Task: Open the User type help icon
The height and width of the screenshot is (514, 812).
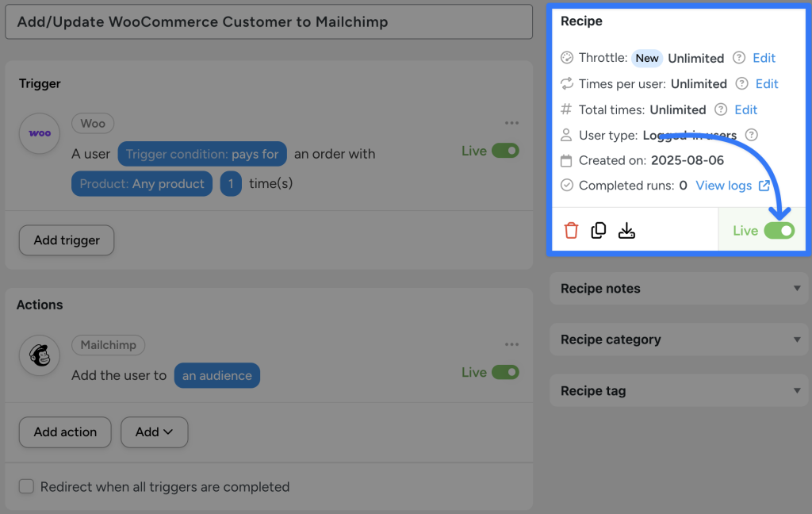Action: click(x=751, y=135)
